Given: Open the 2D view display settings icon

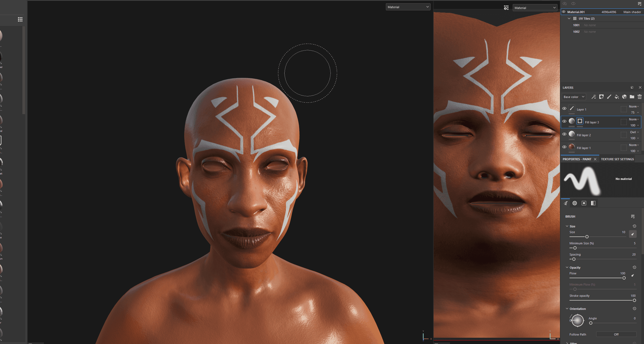Looking at the screenshot, I should 506,8.
